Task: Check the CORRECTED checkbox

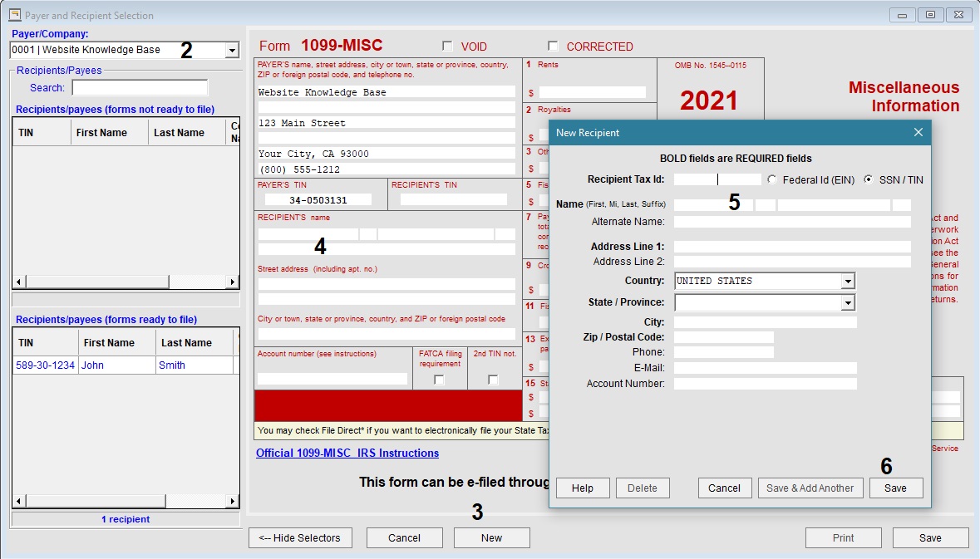Action: 553,47
